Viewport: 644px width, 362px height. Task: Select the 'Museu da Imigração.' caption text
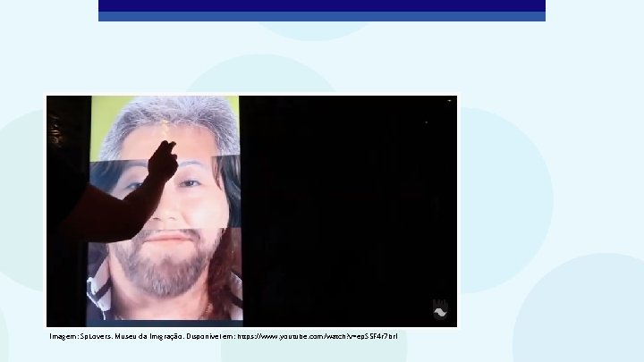coord(149,337)
